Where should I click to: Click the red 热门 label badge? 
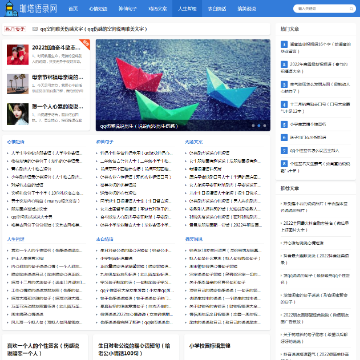pos(15,29)
